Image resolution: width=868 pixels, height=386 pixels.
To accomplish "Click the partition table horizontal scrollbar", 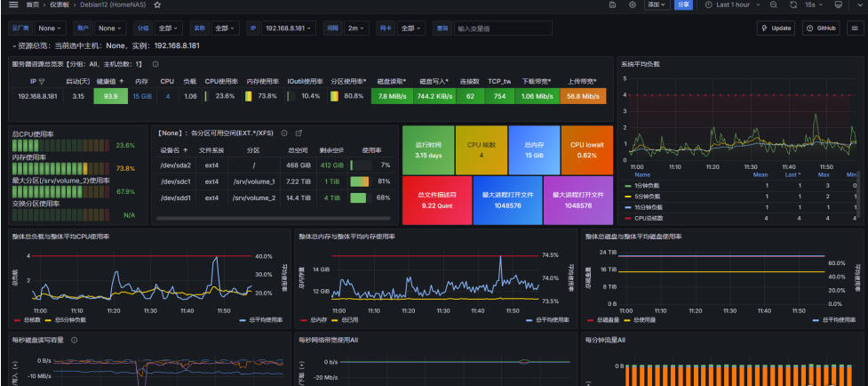I will tap(273, 218).
